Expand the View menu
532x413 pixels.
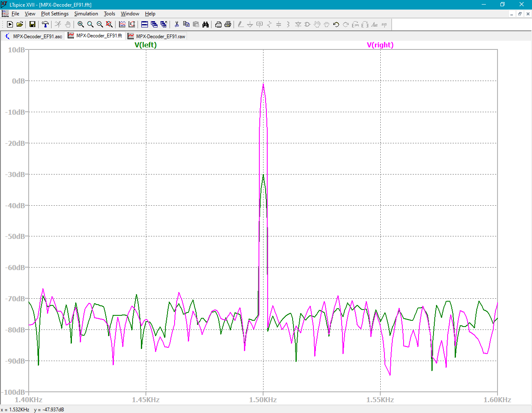(x=30, y=14)
